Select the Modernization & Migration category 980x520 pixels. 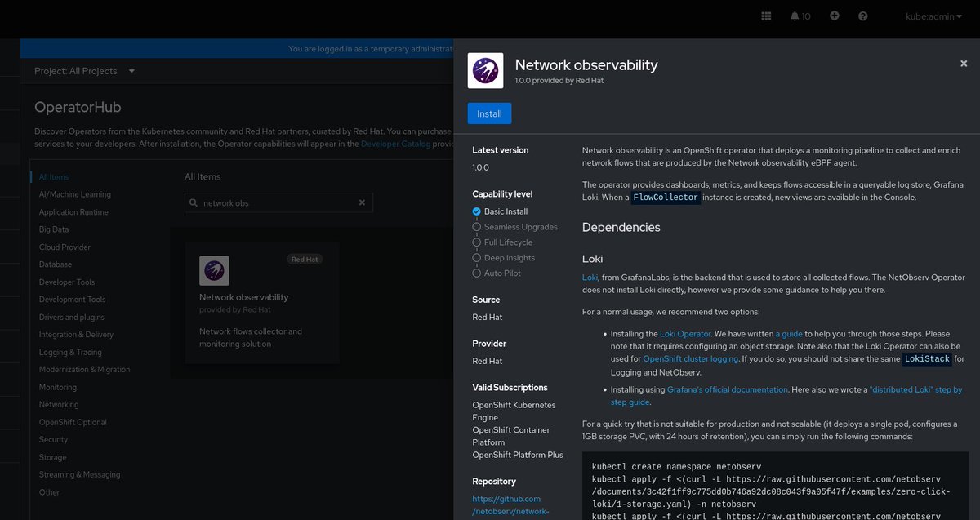(85, 370)
